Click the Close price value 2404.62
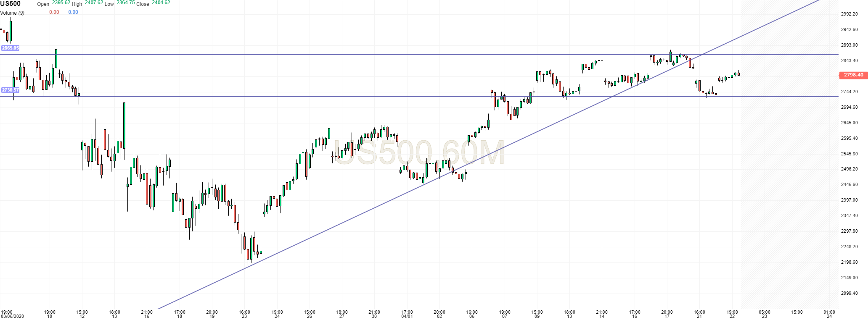This screenshot has width=868, height=320. pos(161,3)
